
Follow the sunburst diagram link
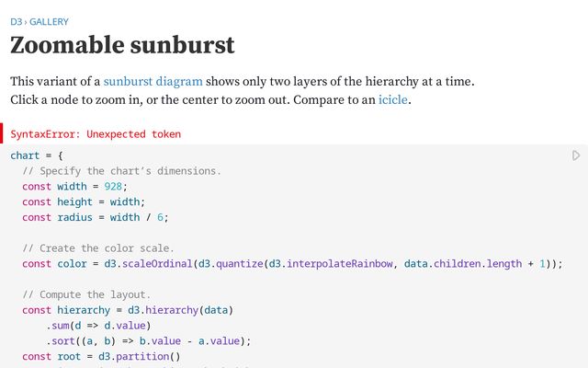[x=153, y=81]
